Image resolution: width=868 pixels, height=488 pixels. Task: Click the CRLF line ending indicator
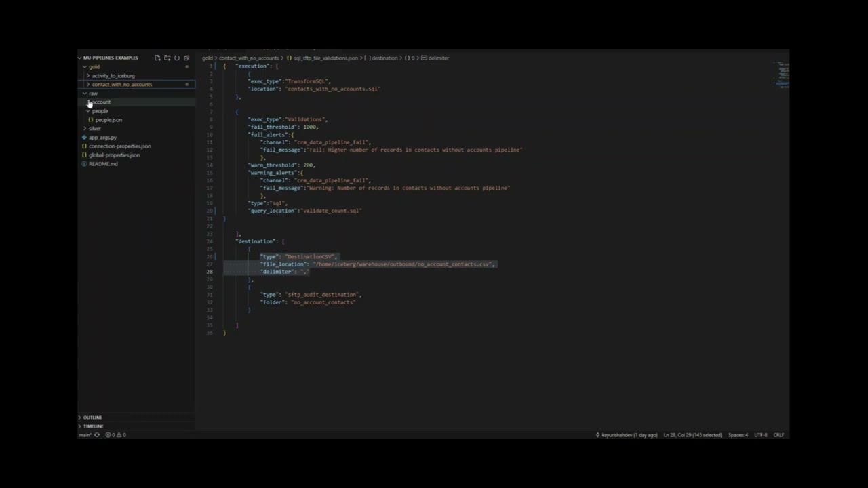click(778, 435)
